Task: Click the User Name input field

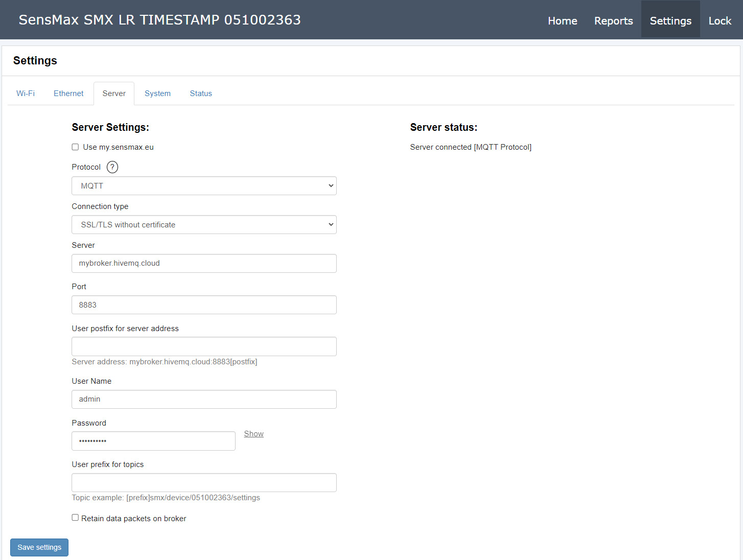Action: (x=204, y=400)
